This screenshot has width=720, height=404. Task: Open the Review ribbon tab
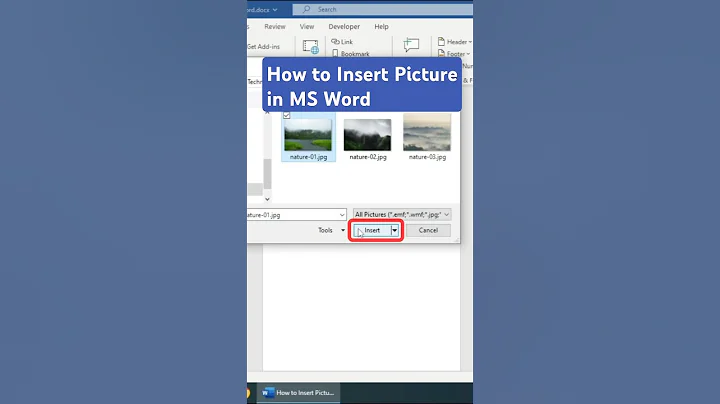[x=275, y=27]
